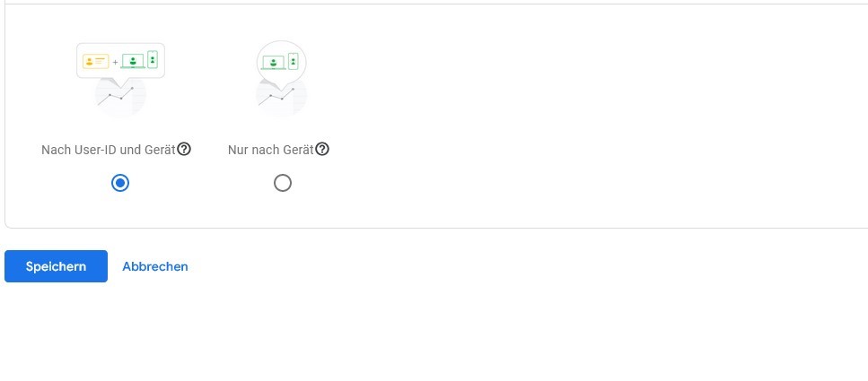The width and height of the screenshot is (868, 381).
Task: Click the yellow user ID card icon
Action: coord(96,61)
